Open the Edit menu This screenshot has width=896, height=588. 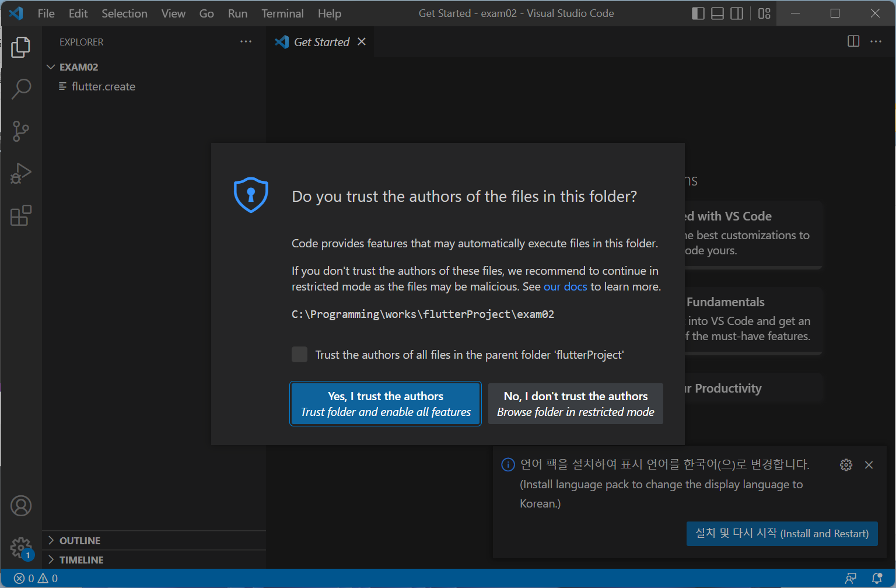click(78, 13)
